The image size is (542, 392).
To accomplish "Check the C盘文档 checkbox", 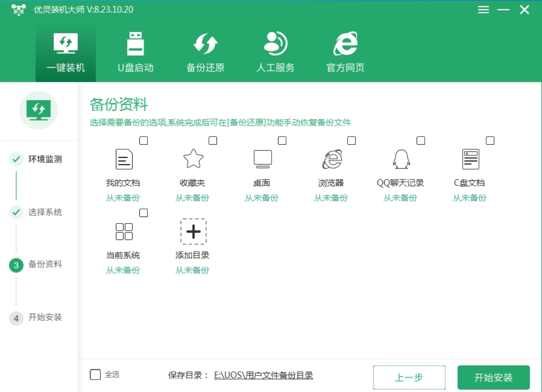I will click(490, 140).
